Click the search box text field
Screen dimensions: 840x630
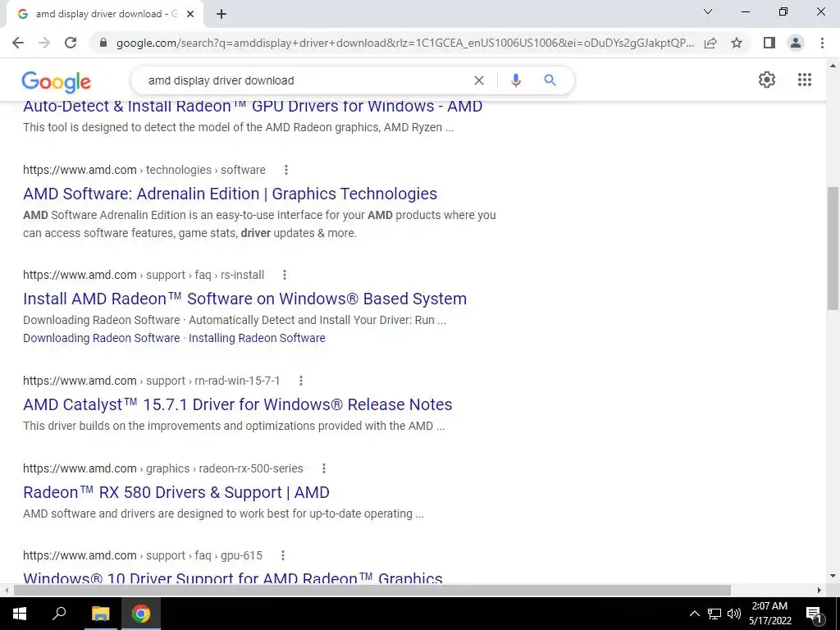[x=305, y=80]
